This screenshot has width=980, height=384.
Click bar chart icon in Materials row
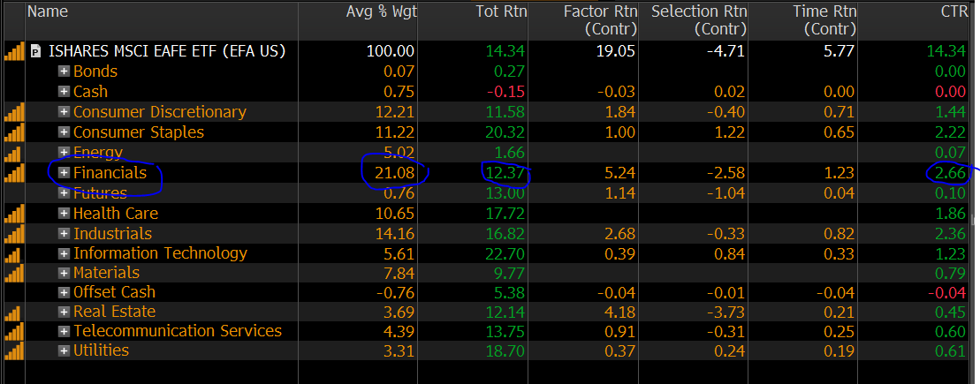pyautogui.click(x=14, y=273)
